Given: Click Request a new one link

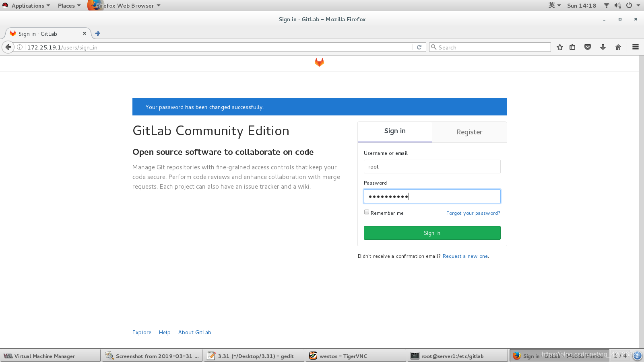Looking at the screenshot, I should 466,256.
